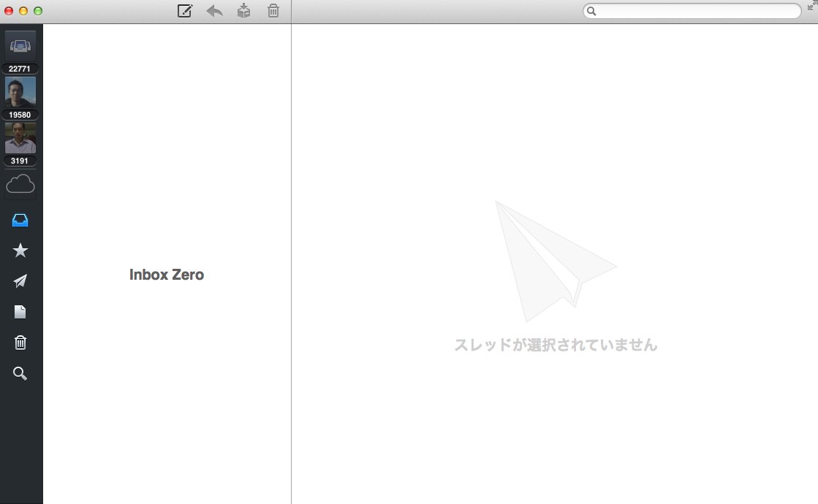Click the 22771 unread badge
The width and height of the screenshot is (818, 504).
20,69
